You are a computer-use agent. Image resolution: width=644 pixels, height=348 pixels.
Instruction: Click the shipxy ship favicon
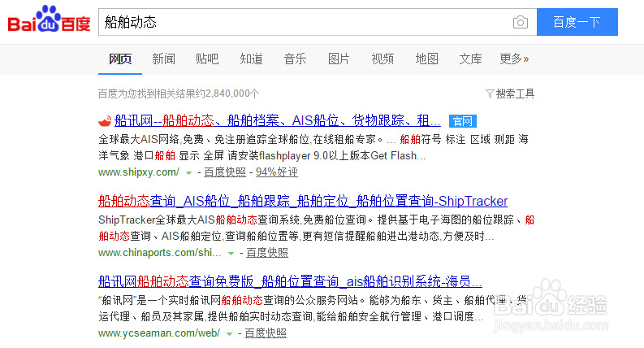tap(105, 121)
